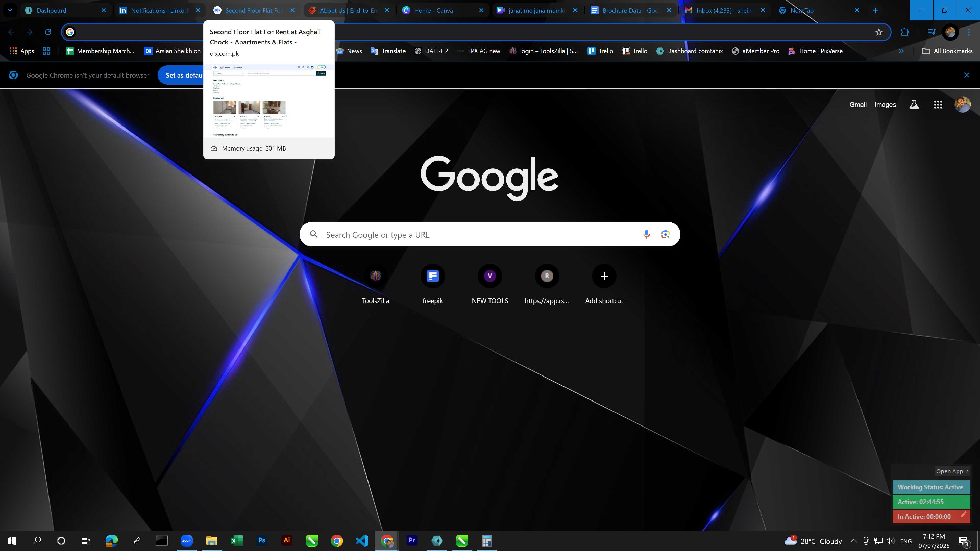Image resolution: width=980 pixels, height=551 pixels.
Task: Open the Extensions puzzle icon
Action: (905, 32)
